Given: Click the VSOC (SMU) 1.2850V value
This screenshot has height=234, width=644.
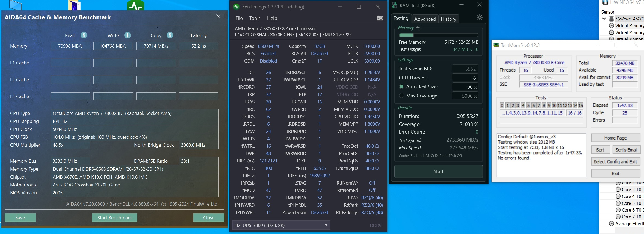Looking at the screenshot, I should [372, 72].
